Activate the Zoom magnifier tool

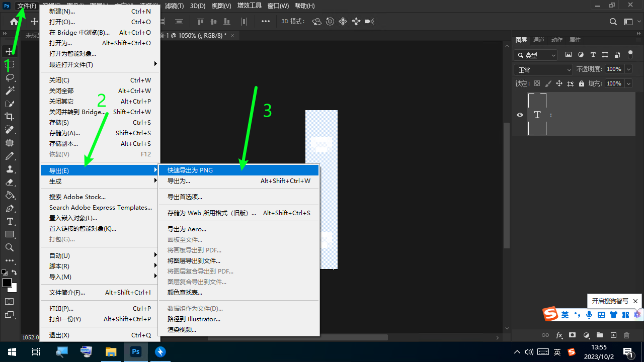[10, 247]
